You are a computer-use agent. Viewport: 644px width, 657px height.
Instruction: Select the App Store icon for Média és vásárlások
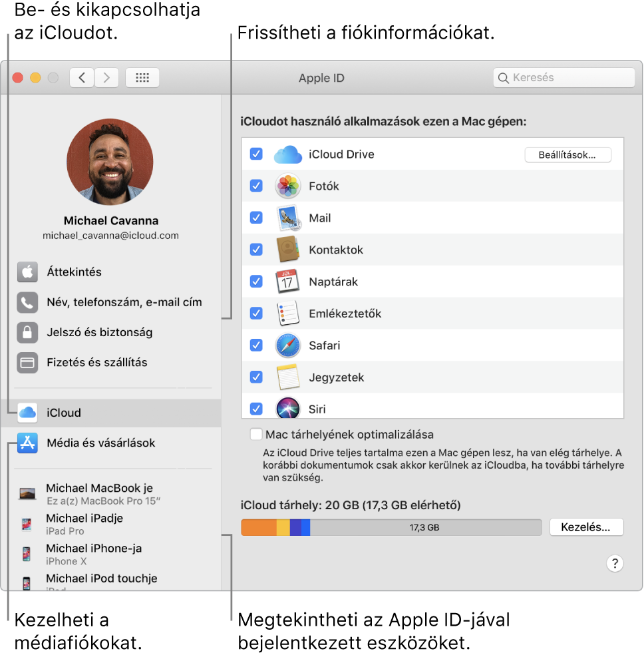[27, 443]
